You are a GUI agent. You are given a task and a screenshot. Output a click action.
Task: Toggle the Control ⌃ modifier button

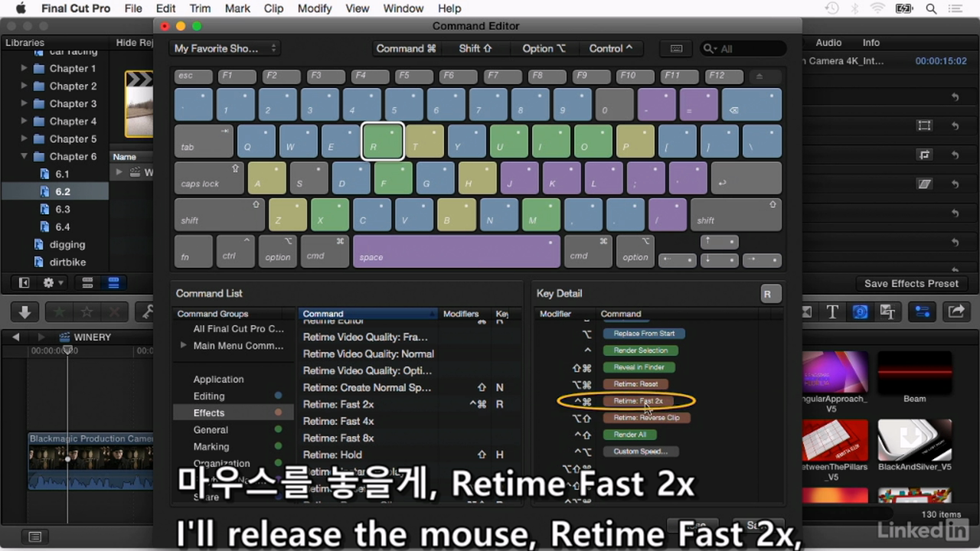click(610, 48)
